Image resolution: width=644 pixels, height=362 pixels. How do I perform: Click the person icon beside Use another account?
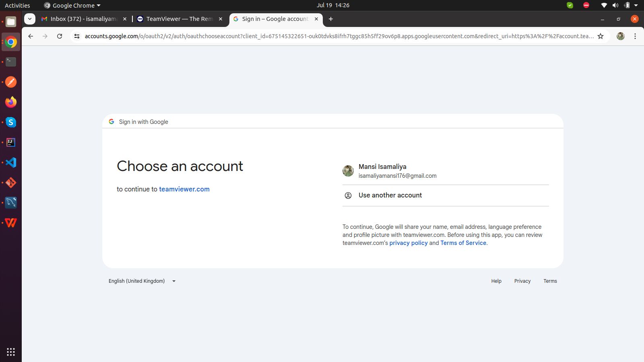[x=348, y=195]
